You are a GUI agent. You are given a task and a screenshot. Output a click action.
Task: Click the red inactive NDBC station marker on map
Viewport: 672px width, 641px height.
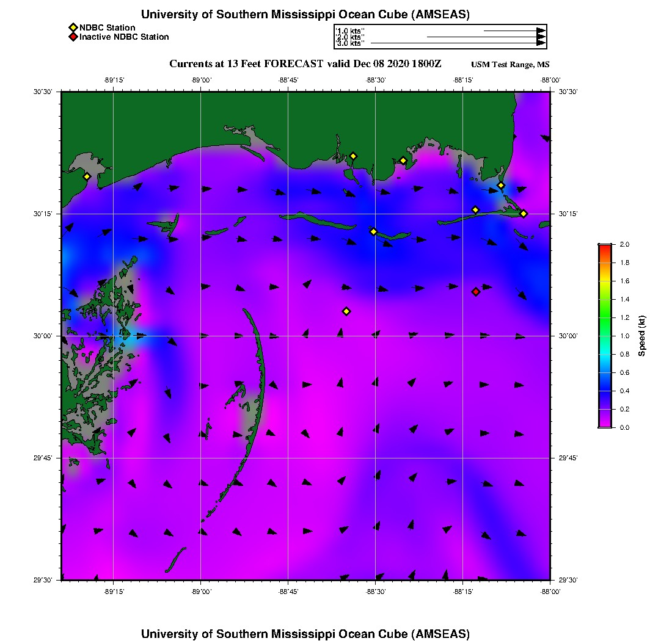coord(476,292)
